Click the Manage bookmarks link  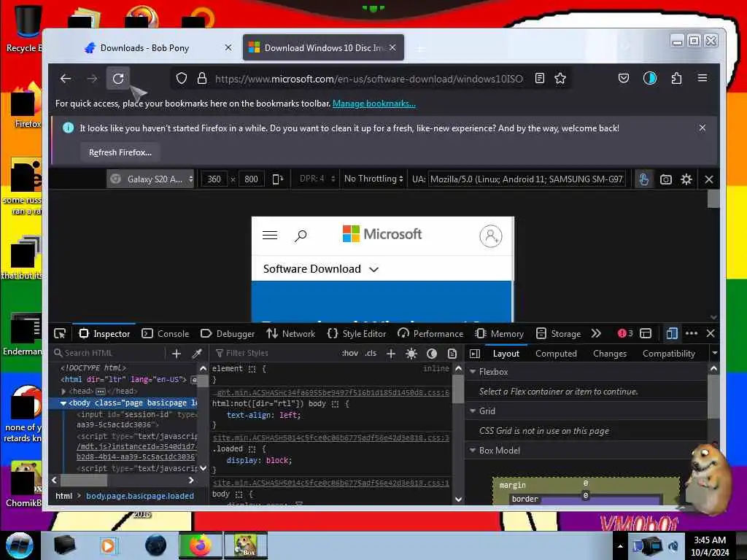pos(374,104)
